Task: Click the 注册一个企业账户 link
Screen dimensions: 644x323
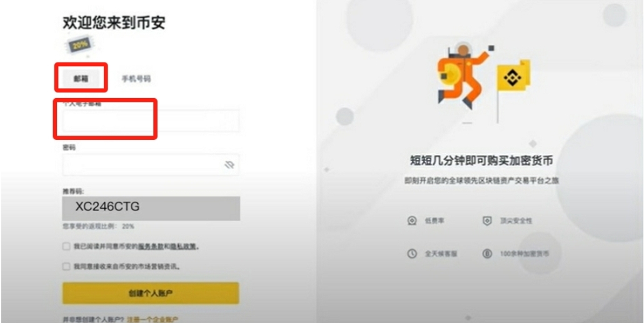Action: (x=153, y=319)
